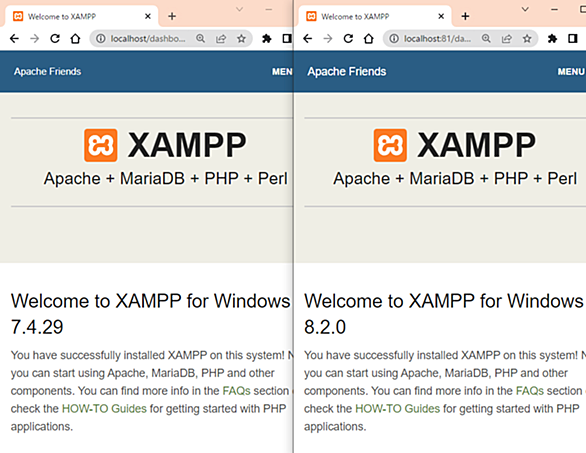Click Apache Friends link in left window

[47, 71]
